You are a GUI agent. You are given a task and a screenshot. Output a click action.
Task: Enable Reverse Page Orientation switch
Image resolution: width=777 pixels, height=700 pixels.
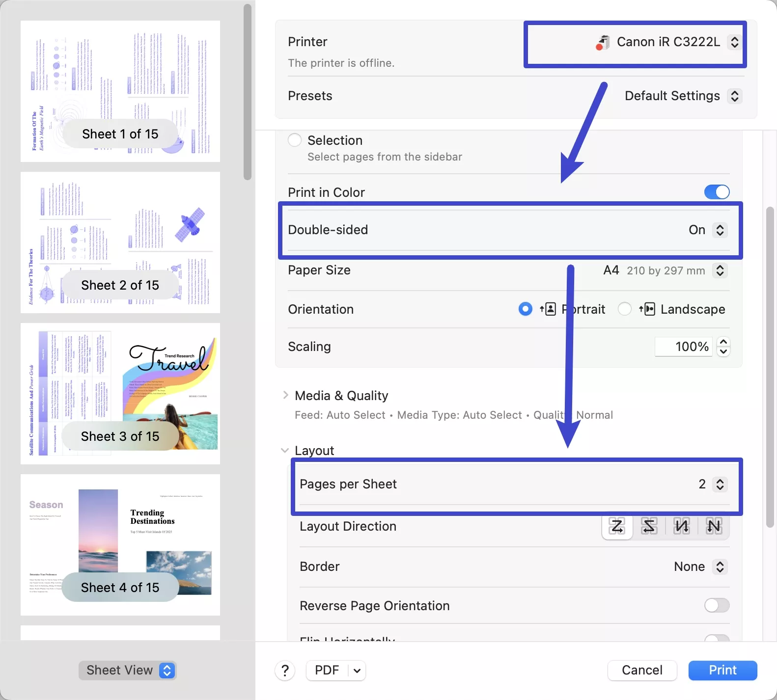coord(717,605)
